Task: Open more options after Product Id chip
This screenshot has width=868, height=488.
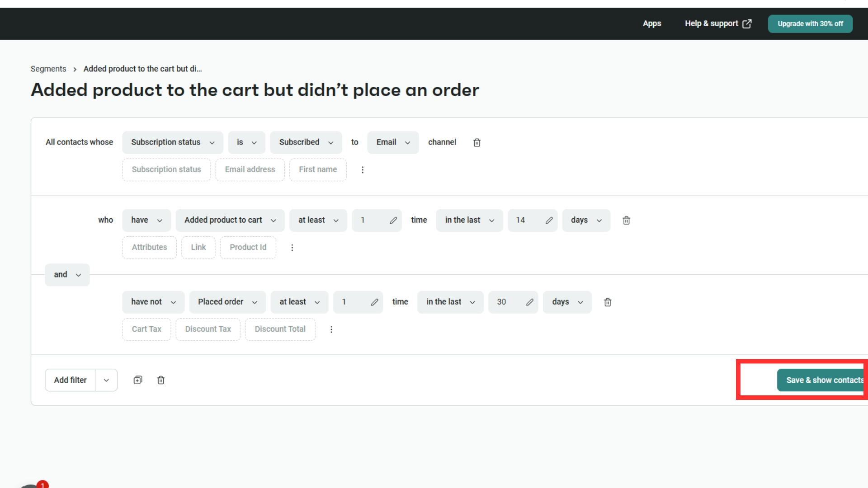Action: (292, 248)
